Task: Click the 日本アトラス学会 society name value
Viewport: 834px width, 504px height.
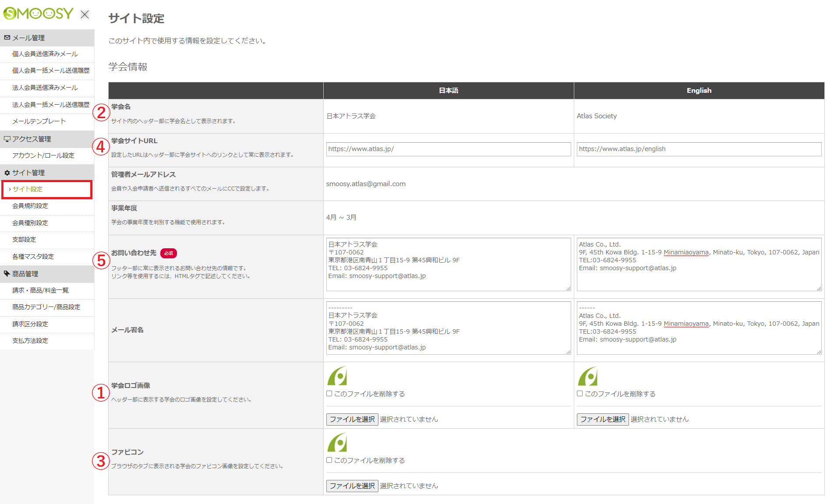Action: click(351, 116)
